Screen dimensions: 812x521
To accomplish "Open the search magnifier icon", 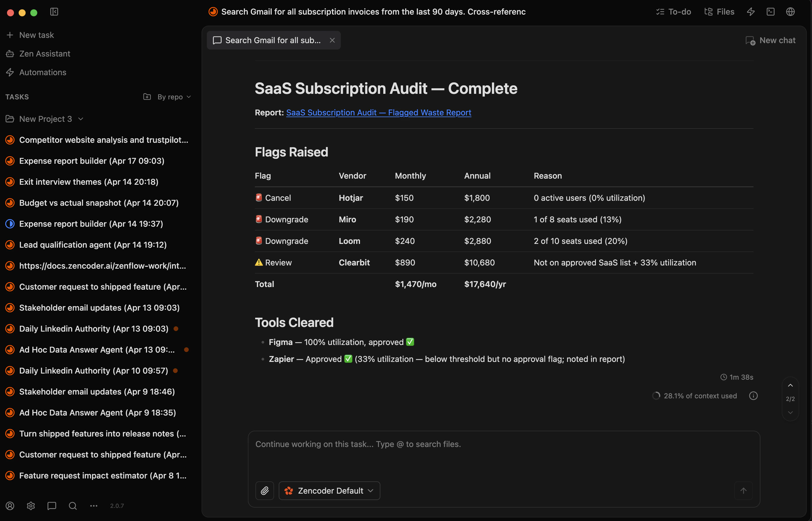I will pos(73,506).
